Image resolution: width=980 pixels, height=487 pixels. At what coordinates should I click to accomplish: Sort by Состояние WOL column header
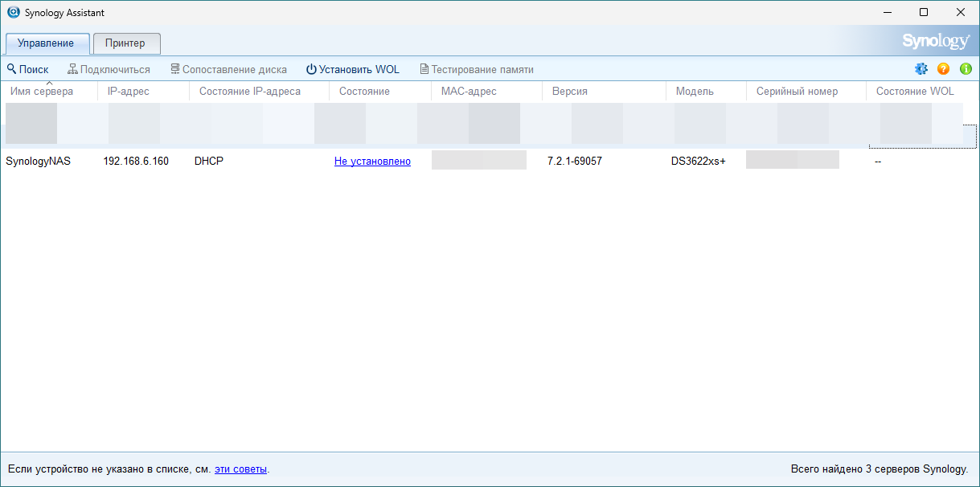(921, 92)
